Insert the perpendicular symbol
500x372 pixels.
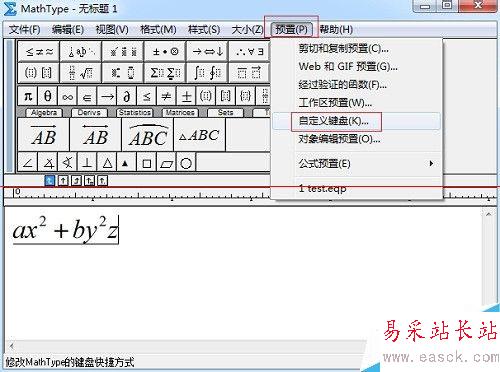click(87, 163)
